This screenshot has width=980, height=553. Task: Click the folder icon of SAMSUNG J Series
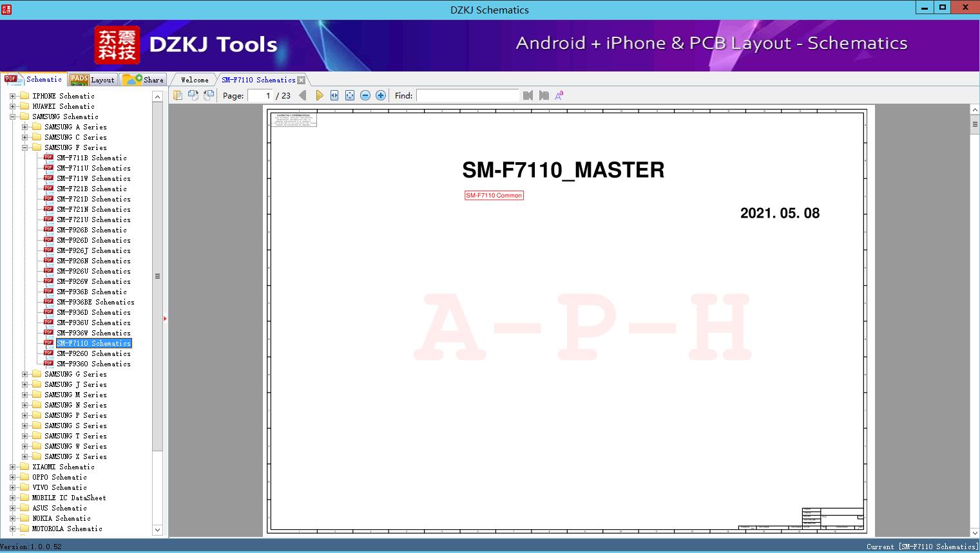tap(37, 384)
